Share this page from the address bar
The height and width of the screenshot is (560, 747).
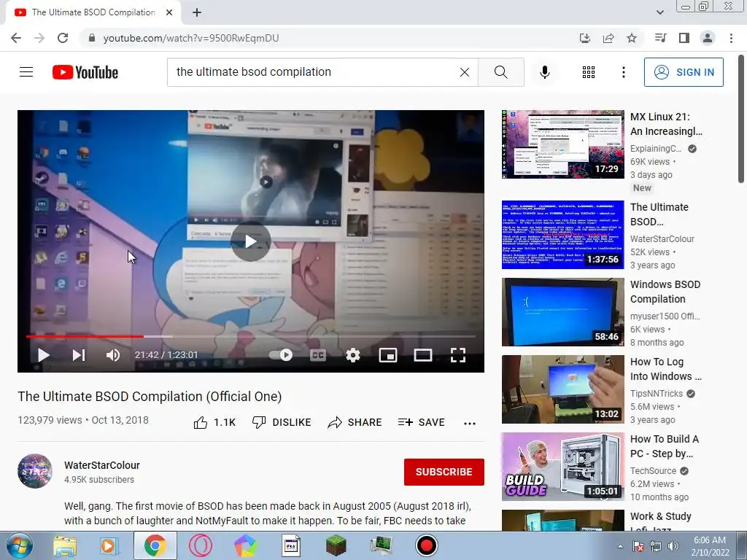click(x=608, y=38)
